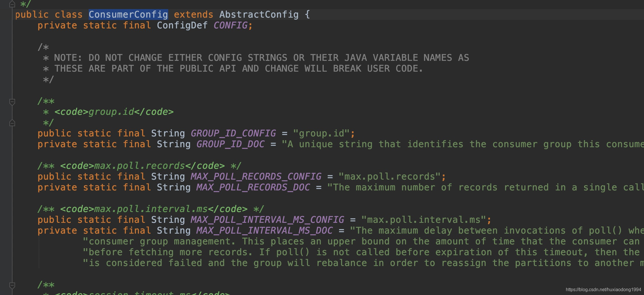Click the String type before GROUP_ID_CONFIG
This screenshot has height=295, width=644.
(168, 133)
